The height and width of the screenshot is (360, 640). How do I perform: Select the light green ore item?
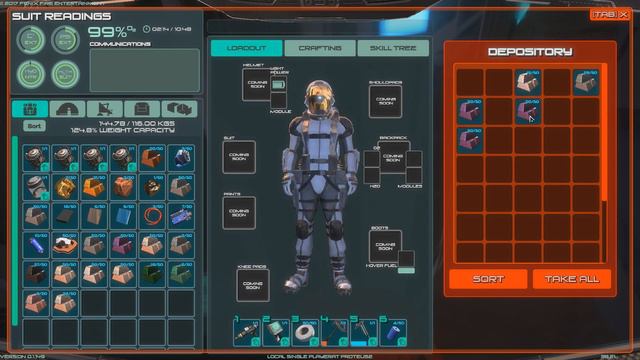click(x=181, y=274)
